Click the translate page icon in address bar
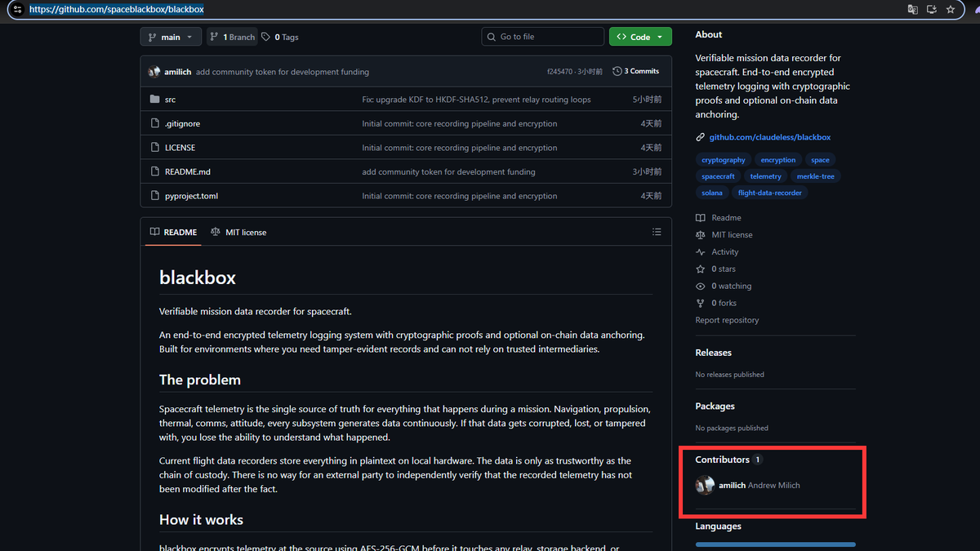This screenshot has width=980, height=551. click(913, 9)
